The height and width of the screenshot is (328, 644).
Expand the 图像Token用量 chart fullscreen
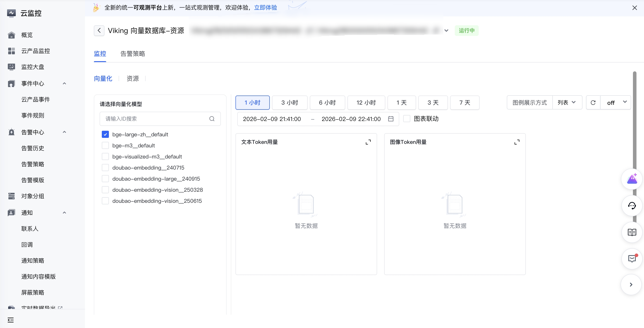(x=517, y=142)
